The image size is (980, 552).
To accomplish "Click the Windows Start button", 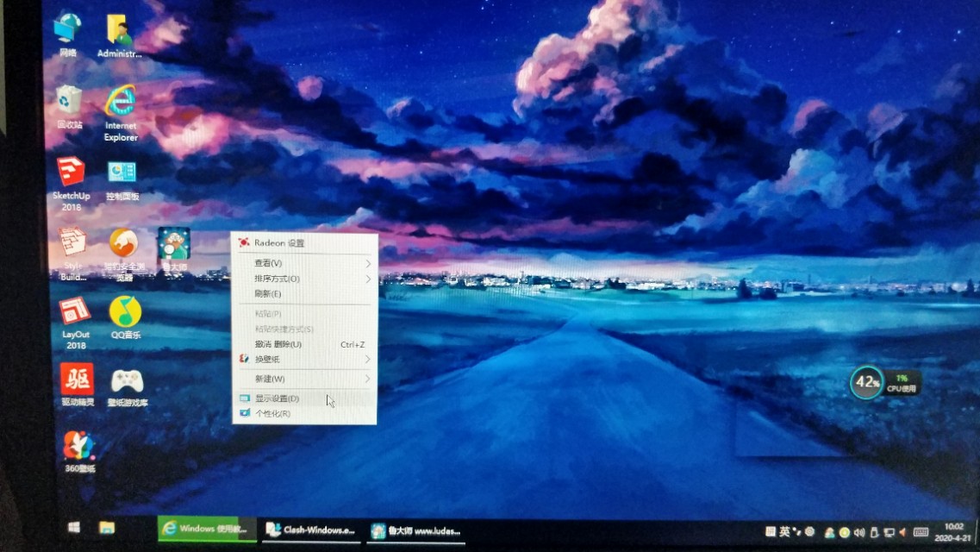I will 74,527.
